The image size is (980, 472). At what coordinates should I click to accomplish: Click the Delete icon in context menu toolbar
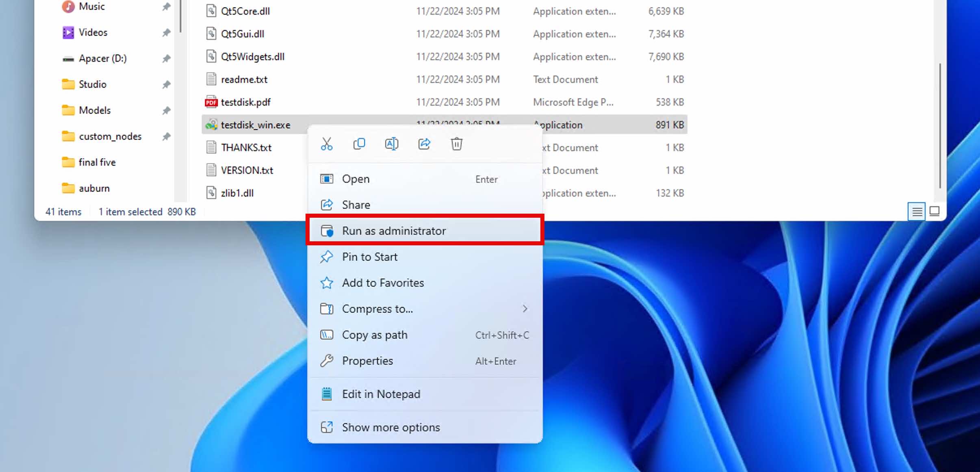(x=457, y=145)
